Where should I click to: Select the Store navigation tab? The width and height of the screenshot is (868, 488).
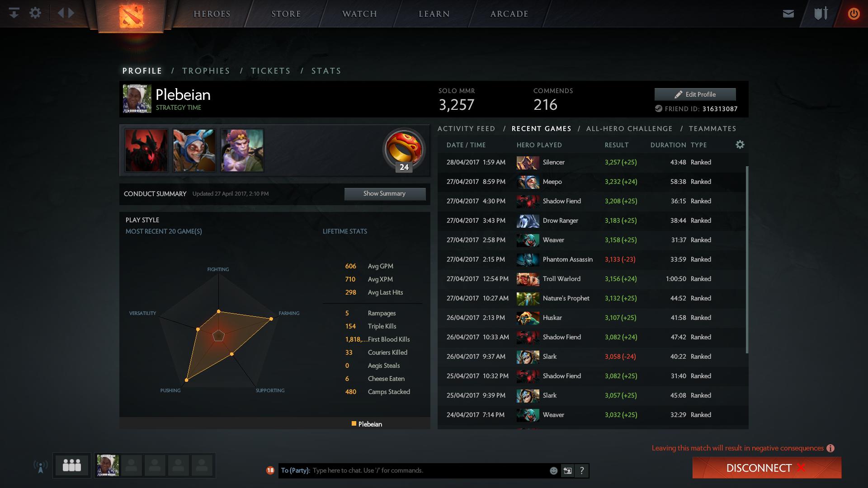pyautogui.click(x=286, y=13)
